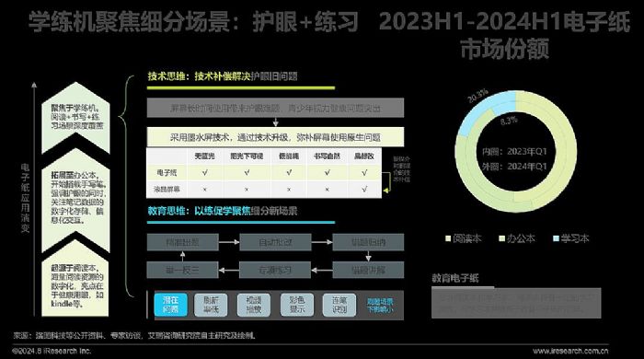Click the 潜在问题 blue highlighted box
Viewport: 644px width, 359px height.
coord(170,305)
